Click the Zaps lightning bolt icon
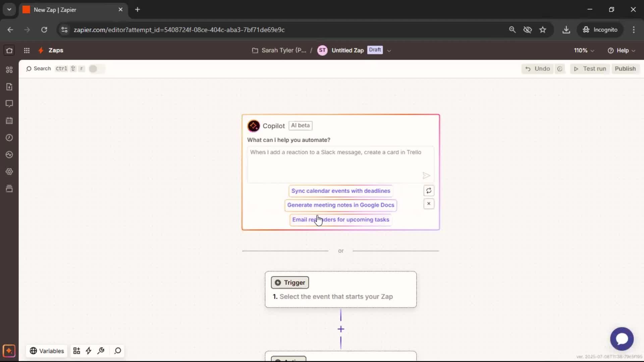The image size is (644, 362). (41, 50)
